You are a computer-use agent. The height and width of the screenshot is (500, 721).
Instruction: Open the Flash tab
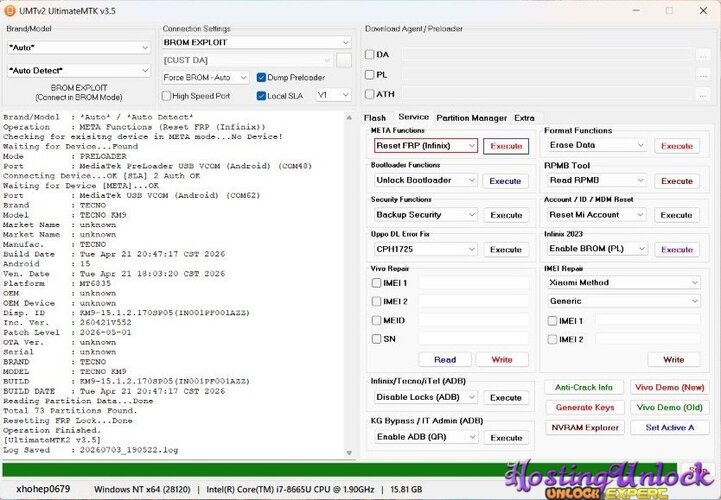(x=375, y=118)
